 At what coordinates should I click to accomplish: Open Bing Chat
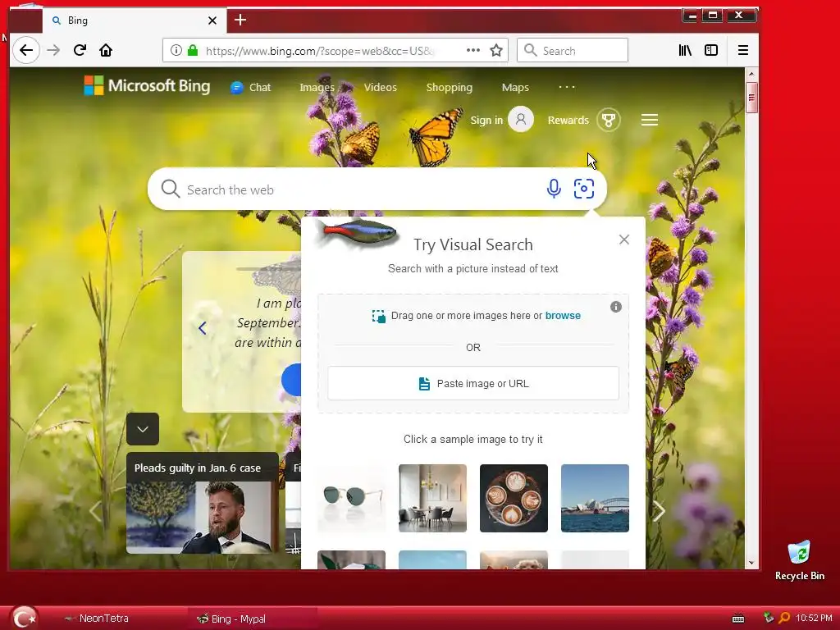251,87
